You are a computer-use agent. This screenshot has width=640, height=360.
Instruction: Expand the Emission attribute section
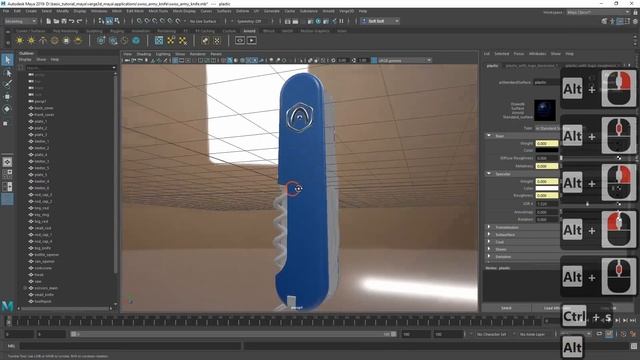[x=489, y=256]
